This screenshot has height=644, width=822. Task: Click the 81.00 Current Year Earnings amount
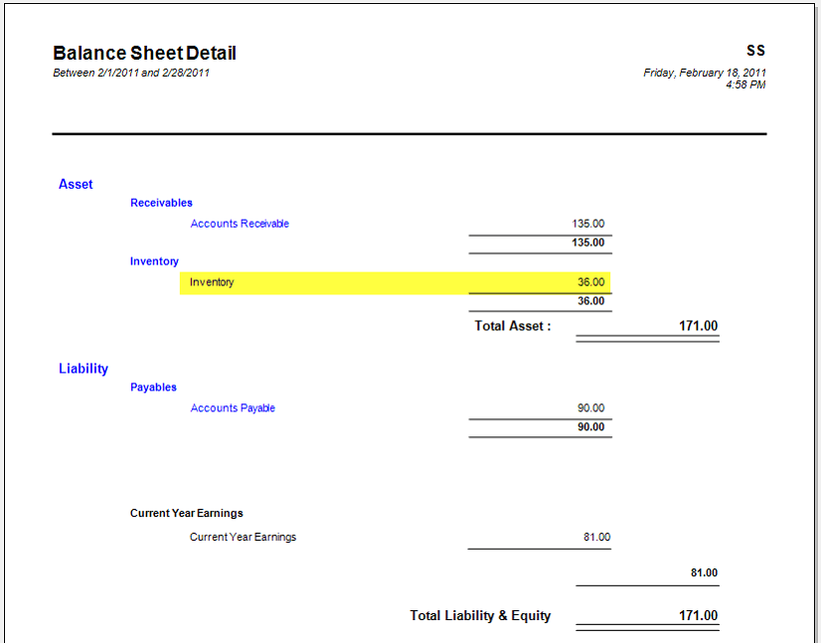click(594, 537)
